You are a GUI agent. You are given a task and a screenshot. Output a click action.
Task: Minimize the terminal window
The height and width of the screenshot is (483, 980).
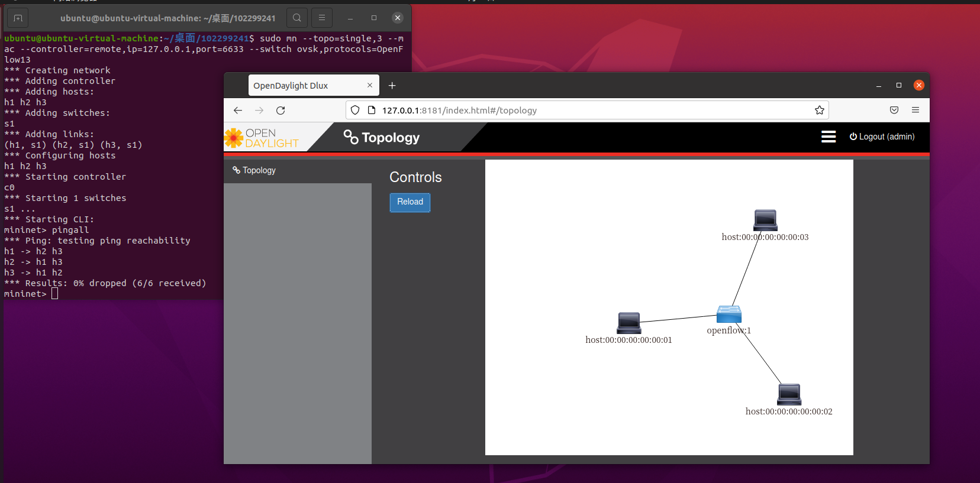tap(350, 18)
